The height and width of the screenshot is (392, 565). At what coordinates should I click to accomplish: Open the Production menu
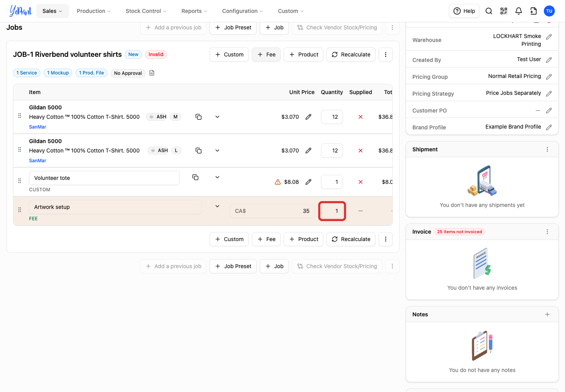(x=94, y=11)
